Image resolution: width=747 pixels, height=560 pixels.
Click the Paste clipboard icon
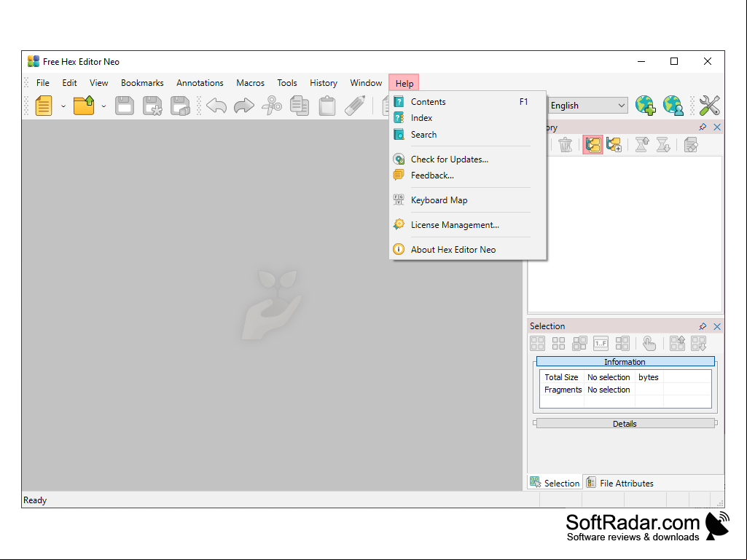pos(327,106)
